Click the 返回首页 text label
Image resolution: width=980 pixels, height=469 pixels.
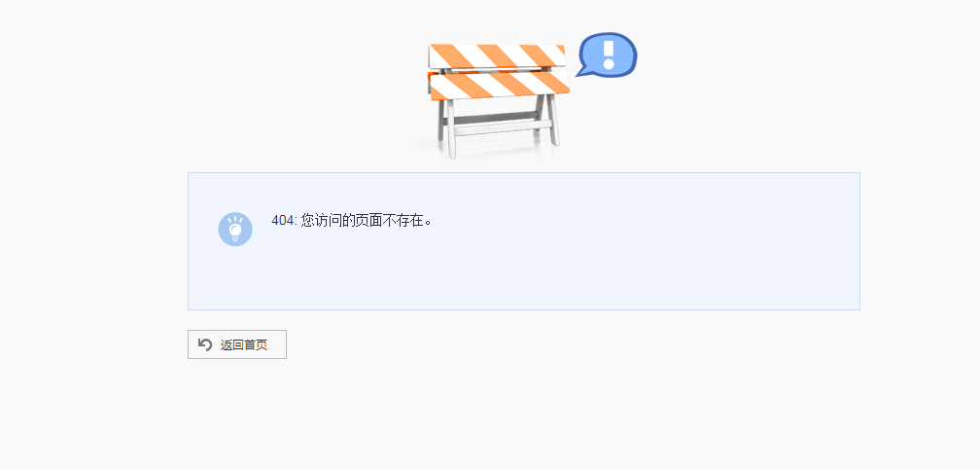[244, 345]
